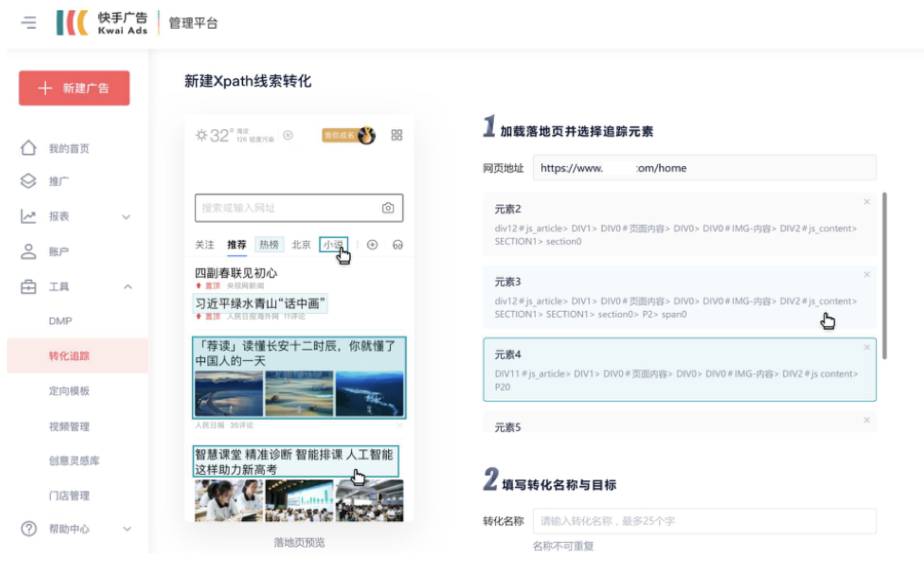Expand the 报表 submenu chevron

pyautogui.click(x=127, y=217)
